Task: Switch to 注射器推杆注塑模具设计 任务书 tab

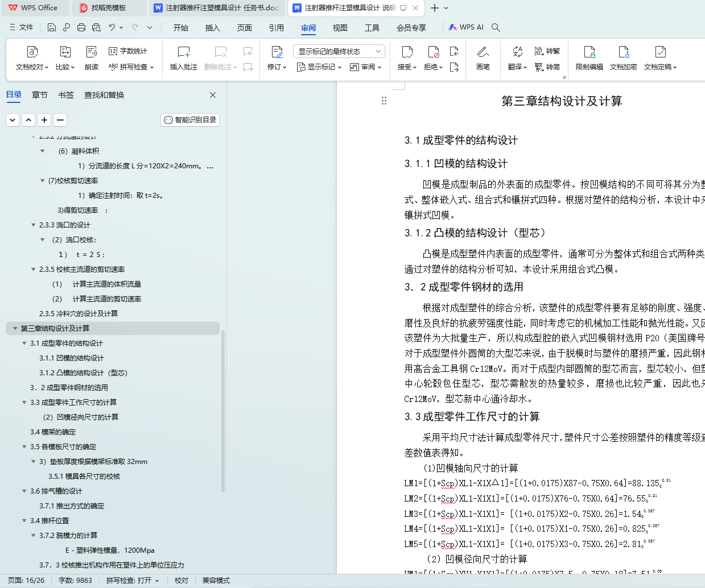Action: [218, 8]
